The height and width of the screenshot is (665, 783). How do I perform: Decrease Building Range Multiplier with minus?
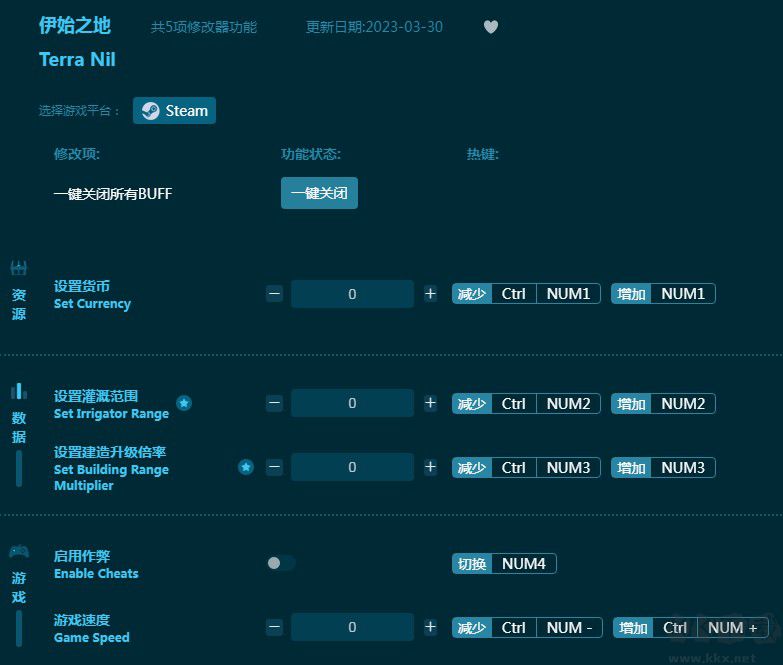point(274,467)
